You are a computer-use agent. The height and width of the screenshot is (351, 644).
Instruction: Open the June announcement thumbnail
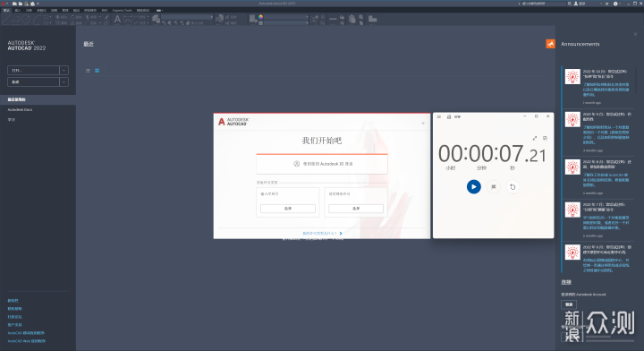pyautogui.click(x=572, y=253)
